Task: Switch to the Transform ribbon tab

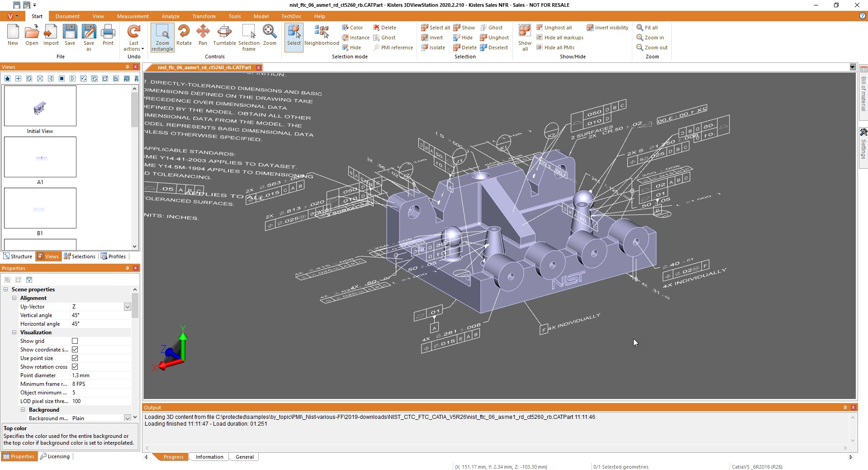Action: 204,16
